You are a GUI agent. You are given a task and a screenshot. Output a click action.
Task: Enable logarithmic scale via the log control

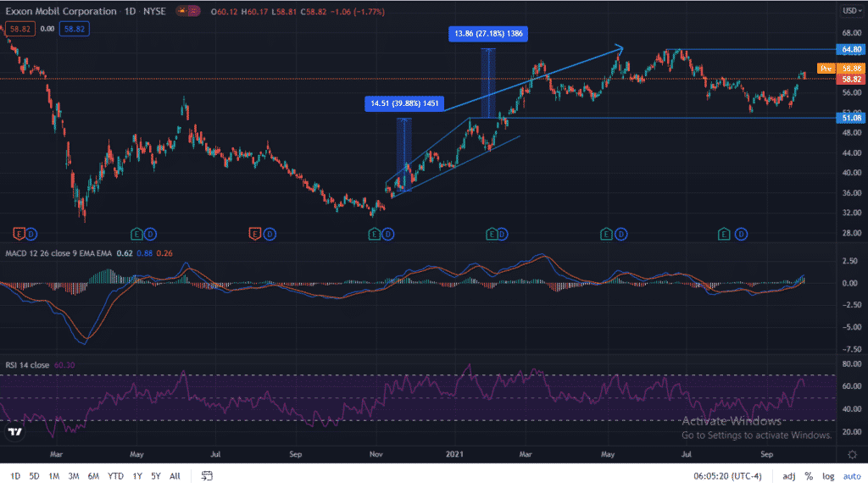pos(831,476)
